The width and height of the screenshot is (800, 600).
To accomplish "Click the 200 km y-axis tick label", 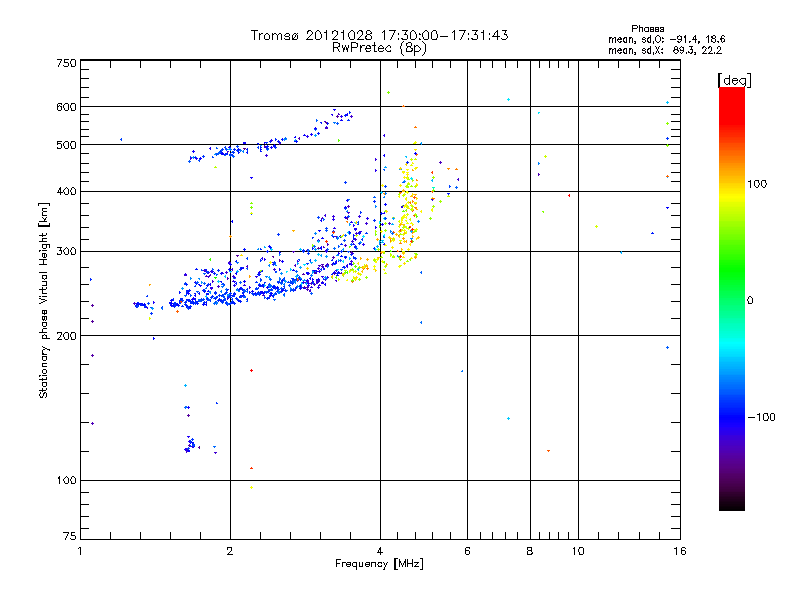I will (66, 336).
